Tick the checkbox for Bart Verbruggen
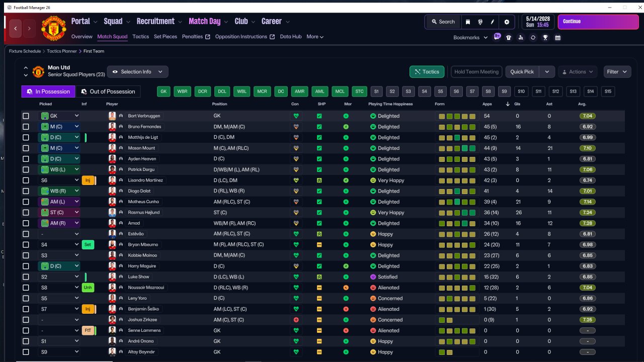Image resolution: width=644 pixels, height=362 pixels. tap(26, 116)
